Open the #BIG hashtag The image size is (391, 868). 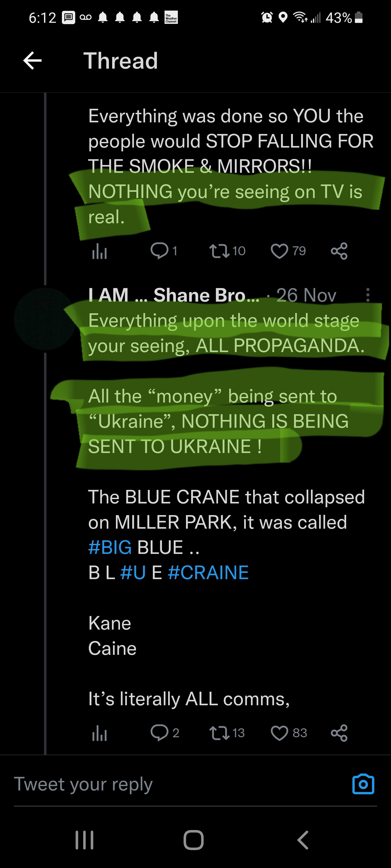(110, 547)
